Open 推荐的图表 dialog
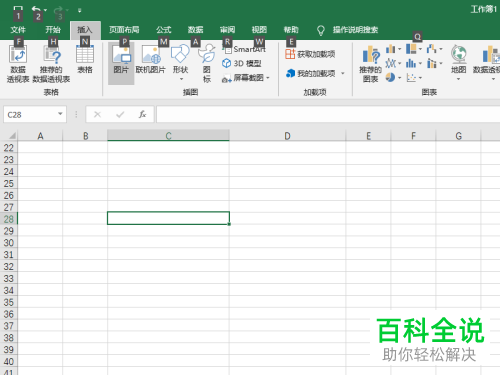The height and width of the screenshot is (375, 500). click(x=370, y=64)
